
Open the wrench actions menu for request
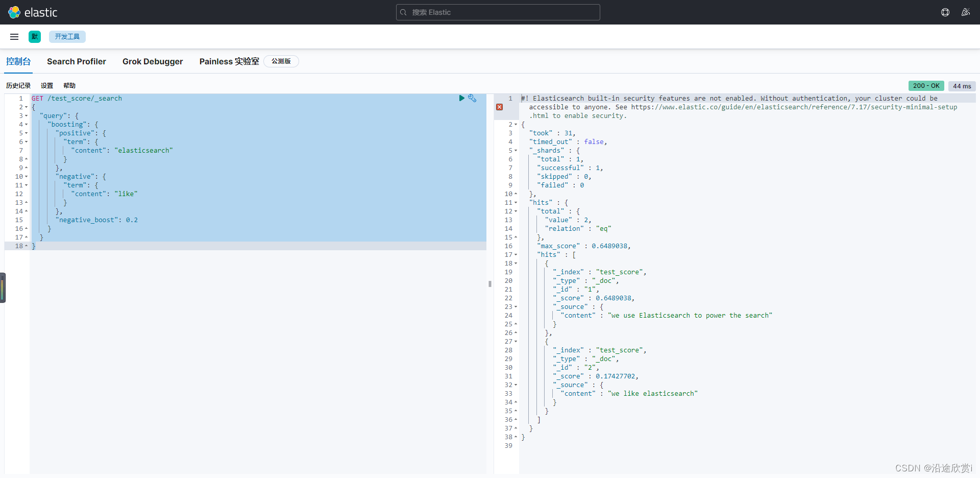point(472,98)
